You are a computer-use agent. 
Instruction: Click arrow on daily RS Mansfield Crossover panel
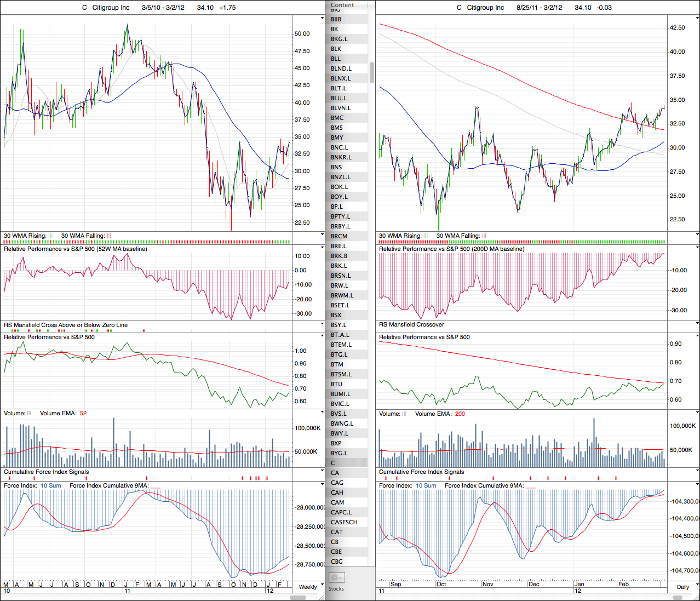[x=697, y=324]
